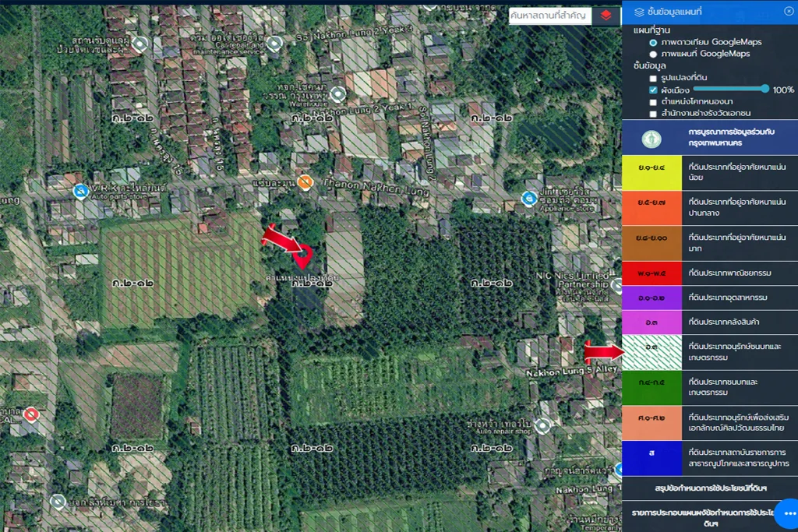Enable the รูปแปลงที่ดิน layer checkbox
This screenshot has width=798, height=532.
pos(653,79)
